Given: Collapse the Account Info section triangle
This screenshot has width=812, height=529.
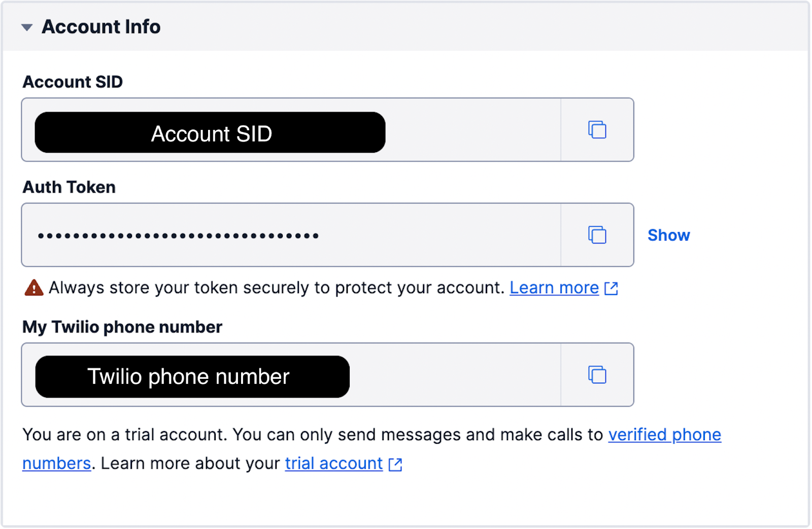Looking at the screenshot, I should [x=27, y=27].
